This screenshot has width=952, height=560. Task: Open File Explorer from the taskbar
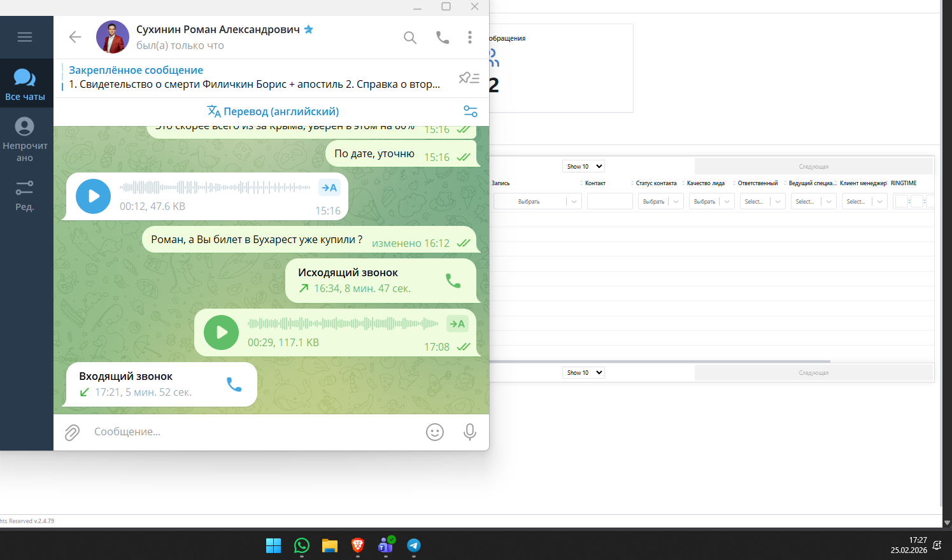(329, 545)
